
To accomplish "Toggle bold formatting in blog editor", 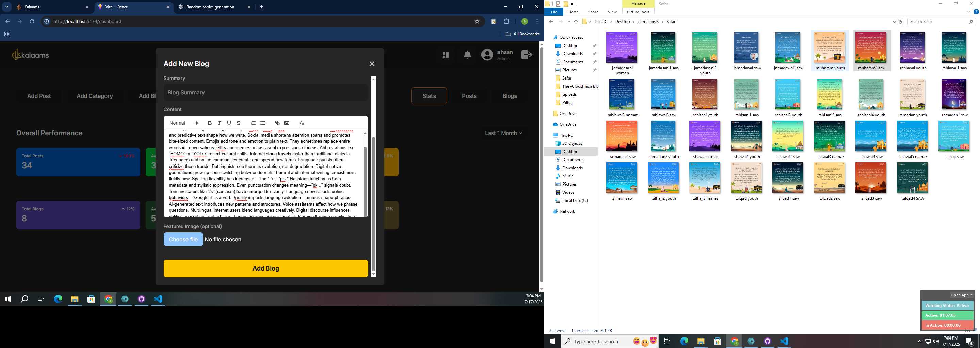I will pyautogui.click(x=210, y=123).
